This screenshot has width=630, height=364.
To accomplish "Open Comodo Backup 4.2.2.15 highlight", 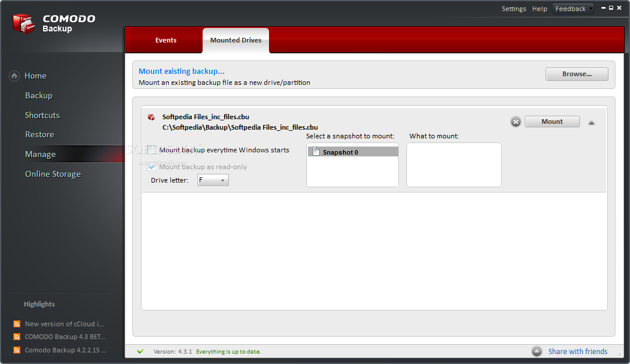I will (65, 350).
